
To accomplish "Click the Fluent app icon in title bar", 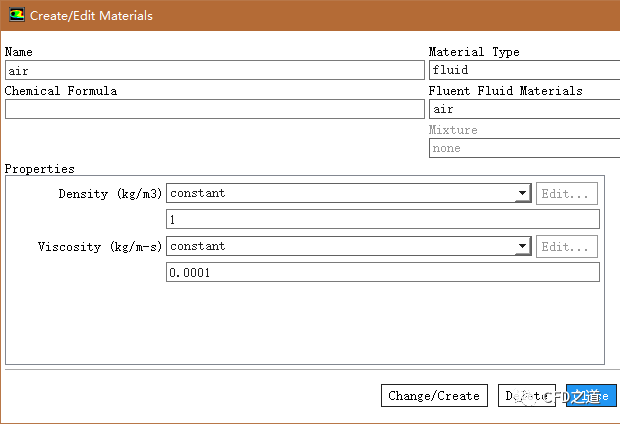I will [17, 16].
